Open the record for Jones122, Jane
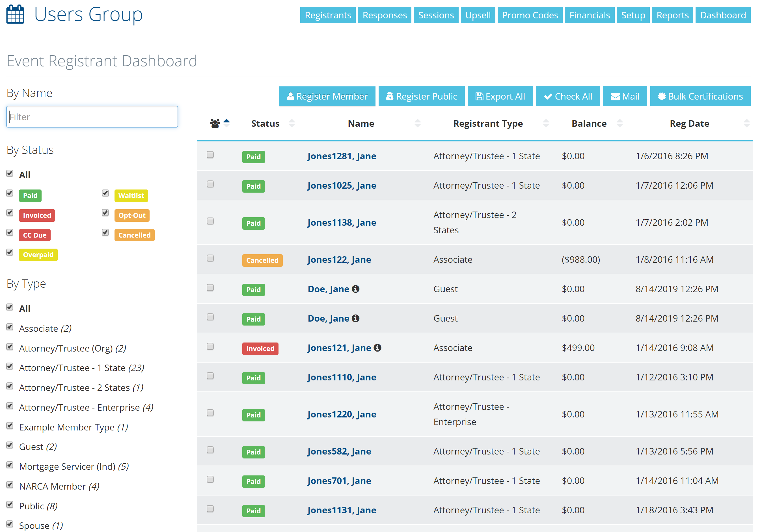 (x=339, y=260)
